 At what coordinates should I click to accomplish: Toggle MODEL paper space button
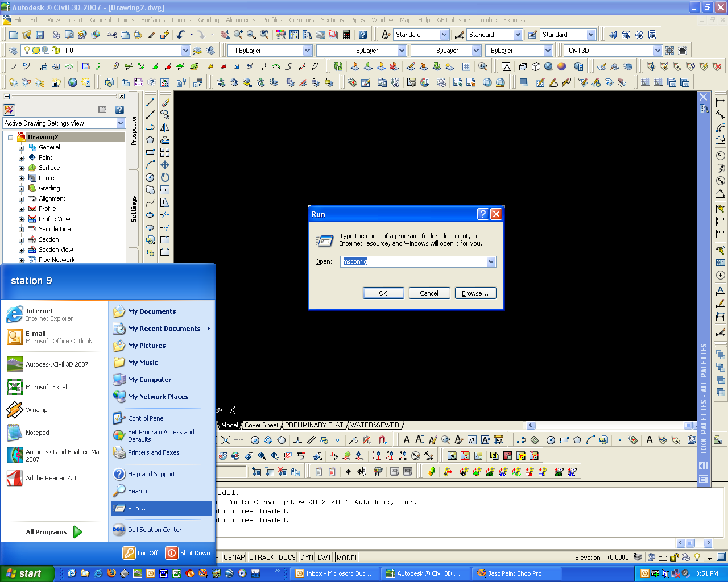pyautogui.click(x=347, y=558)
